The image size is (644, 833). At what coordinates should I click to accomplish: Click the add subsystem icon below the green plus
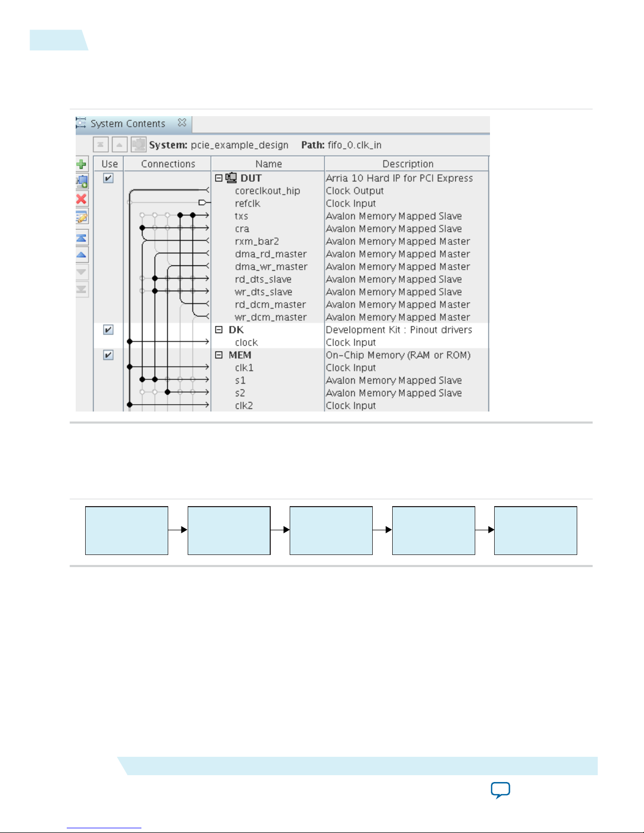[81, 182]
